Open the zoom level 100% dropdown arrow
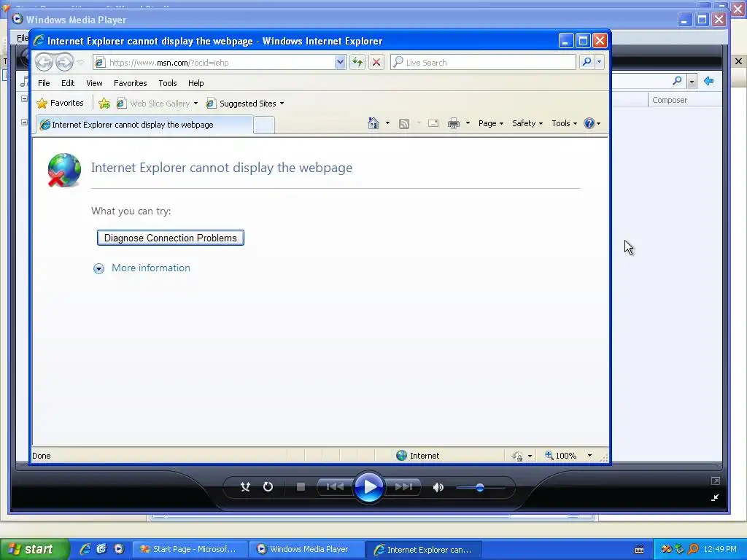Screen dimensions: 747x560 pyautogui.click(x=589, y=456)
